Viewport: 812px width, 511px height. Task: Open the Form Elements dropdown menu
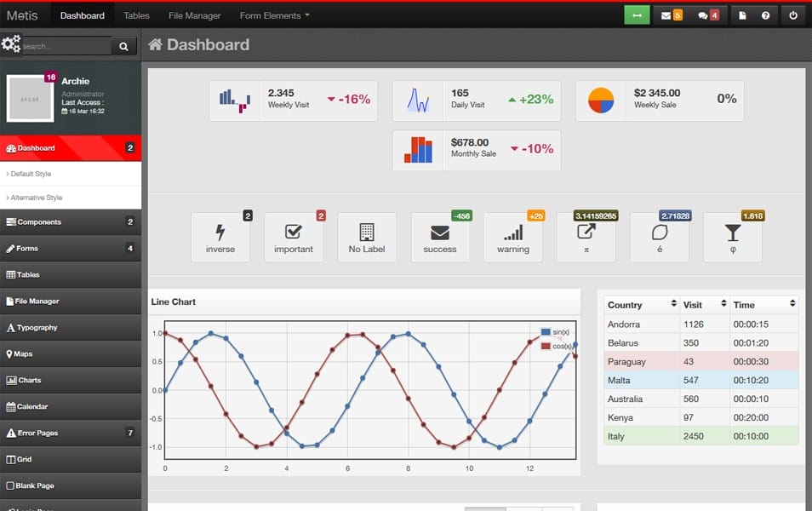coord(274,14)
